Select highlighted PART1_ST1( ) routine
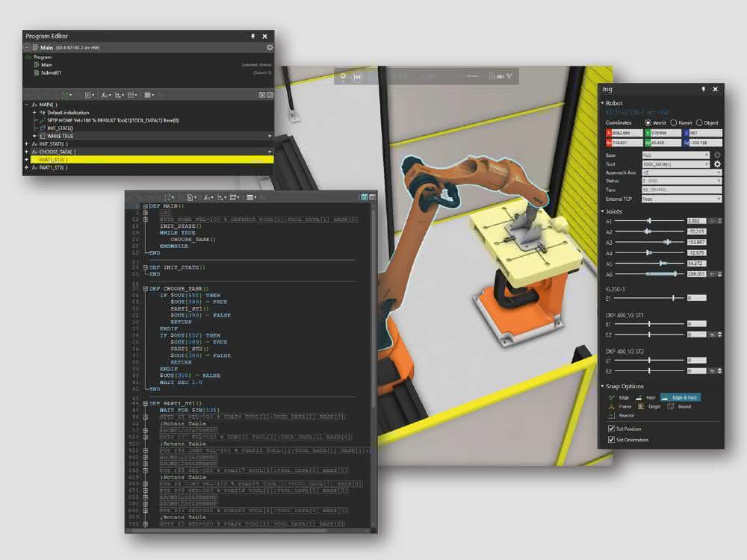747x560 pixels. point(152,160)
